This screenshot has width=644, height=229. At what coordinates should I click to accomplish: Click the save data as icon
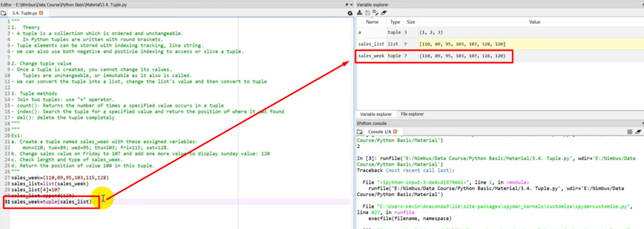point(375,12)
